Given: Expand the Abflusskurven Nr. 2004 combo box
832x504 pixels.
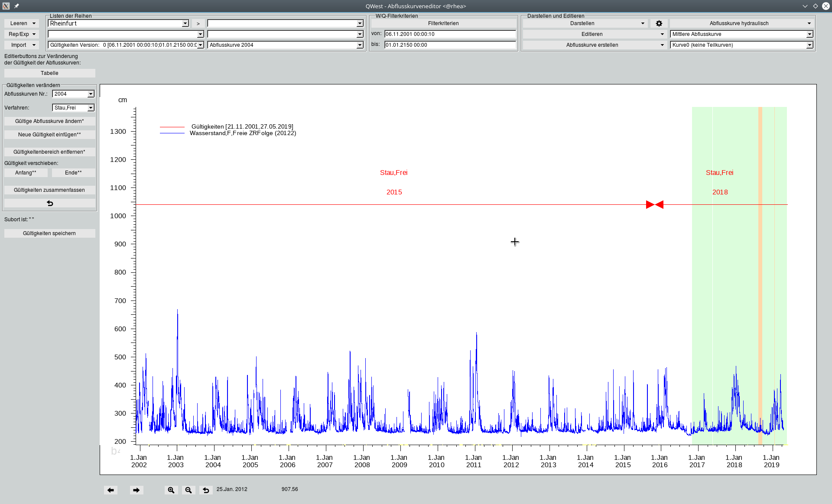Looking at the screenshot, I should click(91, 94).
